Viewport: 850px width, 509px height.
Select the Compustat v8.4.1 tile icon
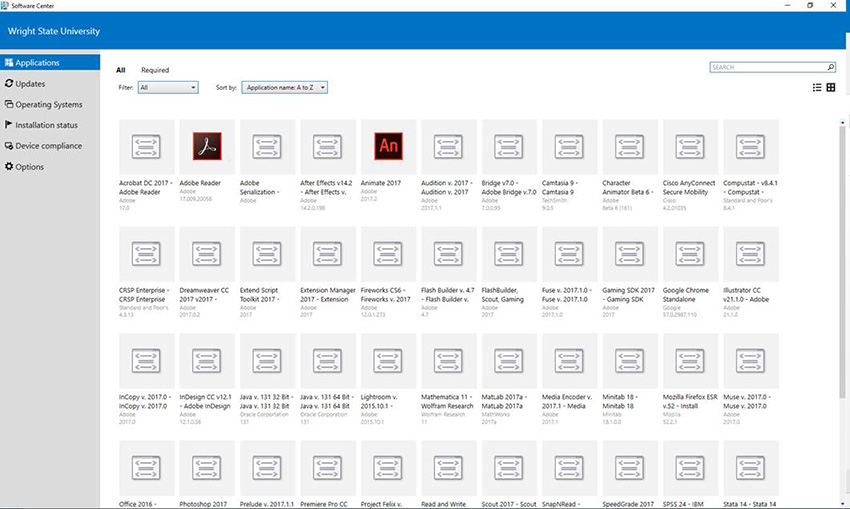[x=750, y=147]
